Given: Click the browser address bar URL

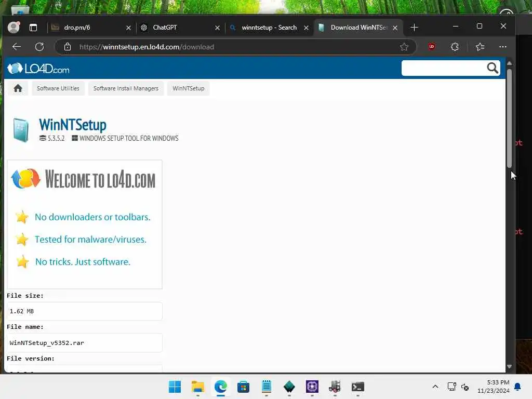Looking at the screenshot, I should coord(147,47).
